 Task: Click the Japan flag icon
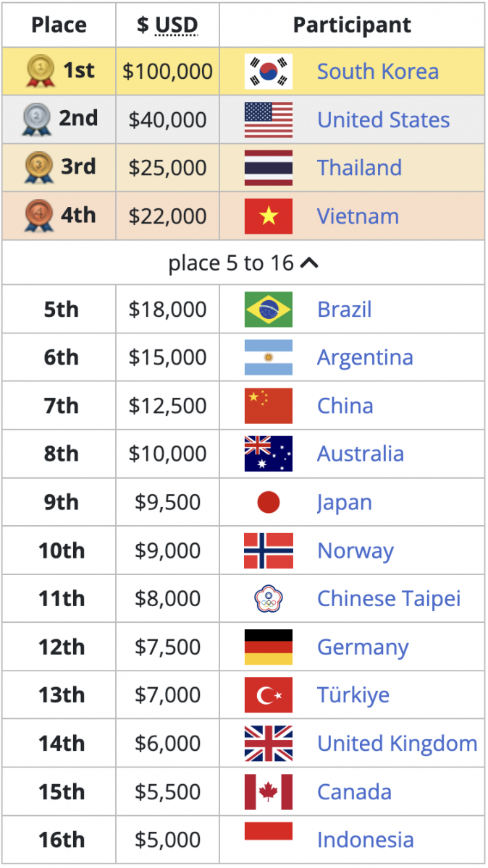269,503
